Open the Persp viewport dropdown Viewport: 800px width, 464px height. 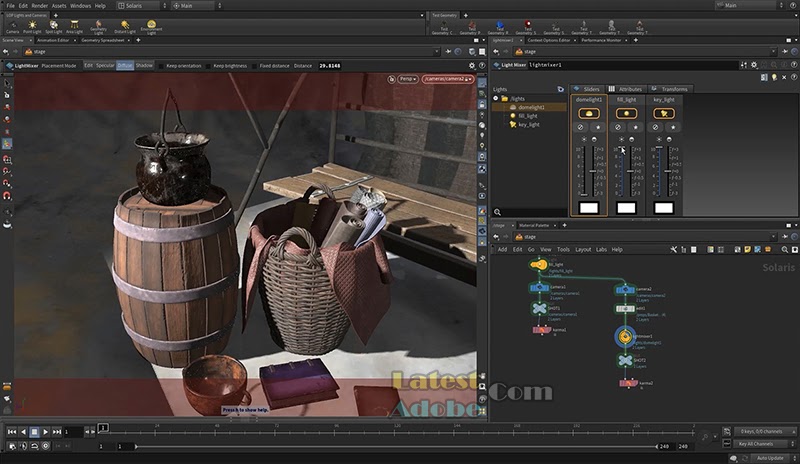pyautogui.click(x=407, y=78)
